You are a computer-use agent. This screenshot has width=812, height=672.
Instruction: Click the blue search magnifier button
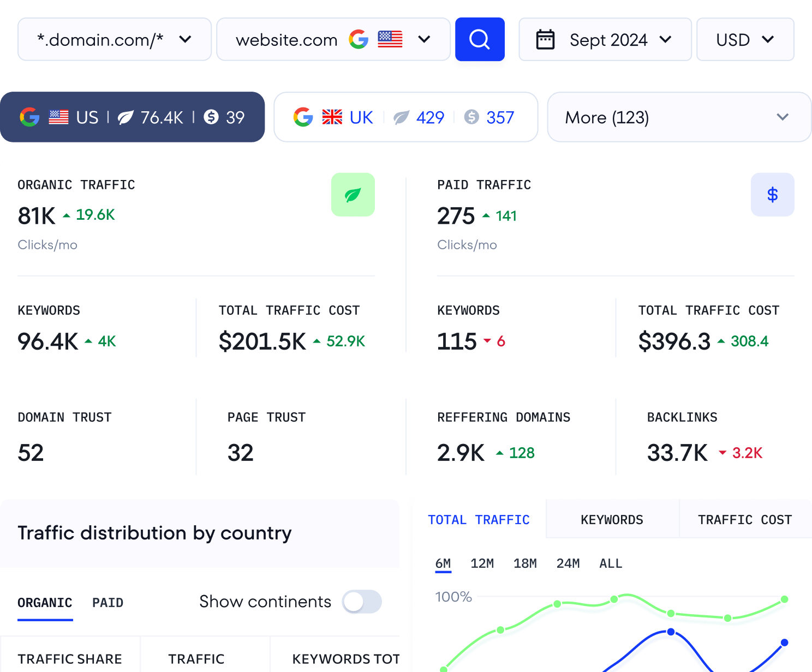pyautogui.click(x=480, y=39)
